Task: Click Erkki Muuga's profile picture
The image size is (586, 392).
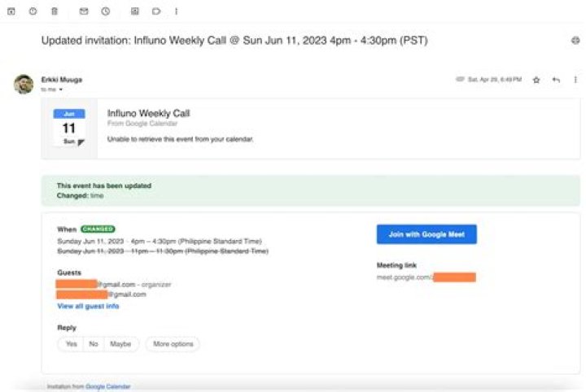Action: pos(24,84)
